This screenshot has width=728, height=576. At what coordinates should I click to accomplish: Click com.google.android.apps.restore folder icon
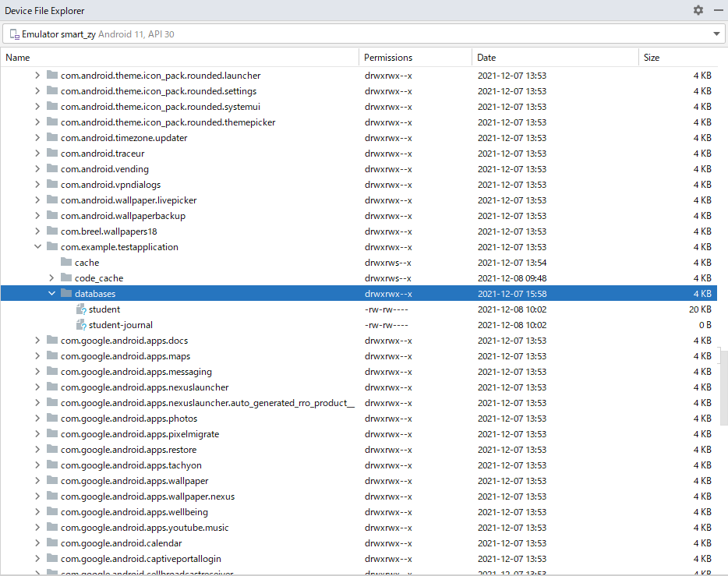[x=52, y=449]
